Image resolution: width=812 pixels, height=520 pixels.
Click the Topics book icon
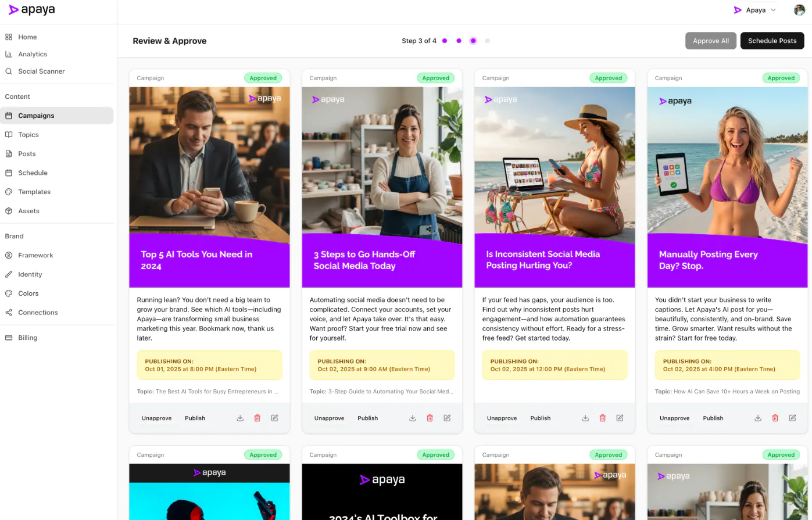(9, 135)
